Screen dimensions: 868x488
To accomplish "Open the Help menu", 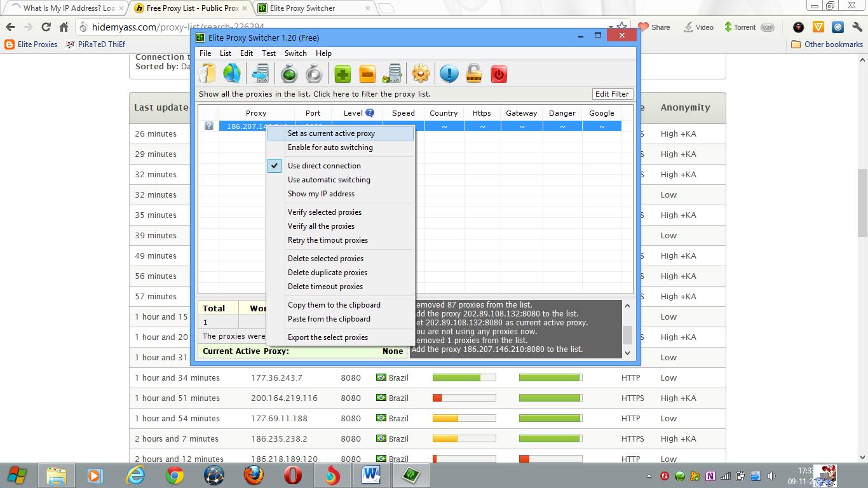I will click(323, 53).
